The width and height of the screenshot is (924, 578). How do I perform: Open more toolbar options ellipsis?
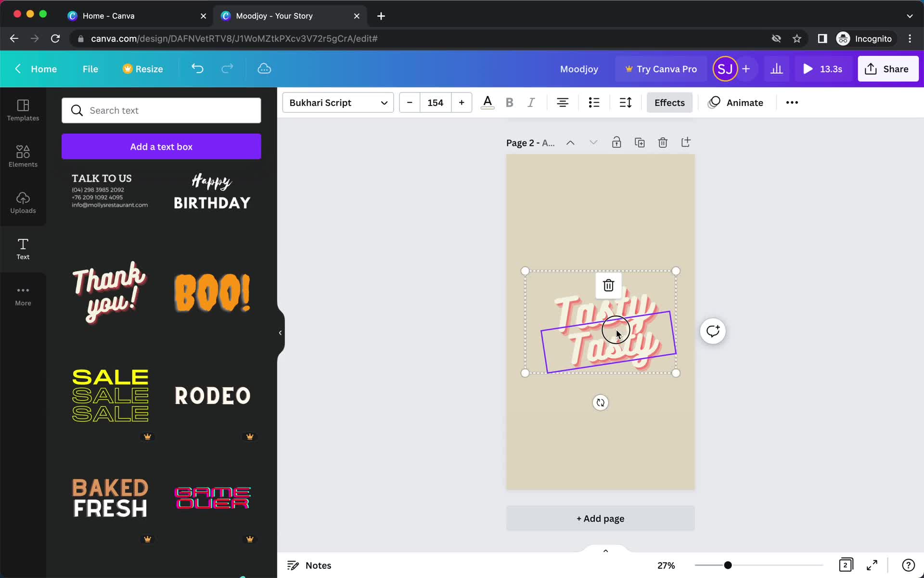pyautogui.click(x=792, y=103)
